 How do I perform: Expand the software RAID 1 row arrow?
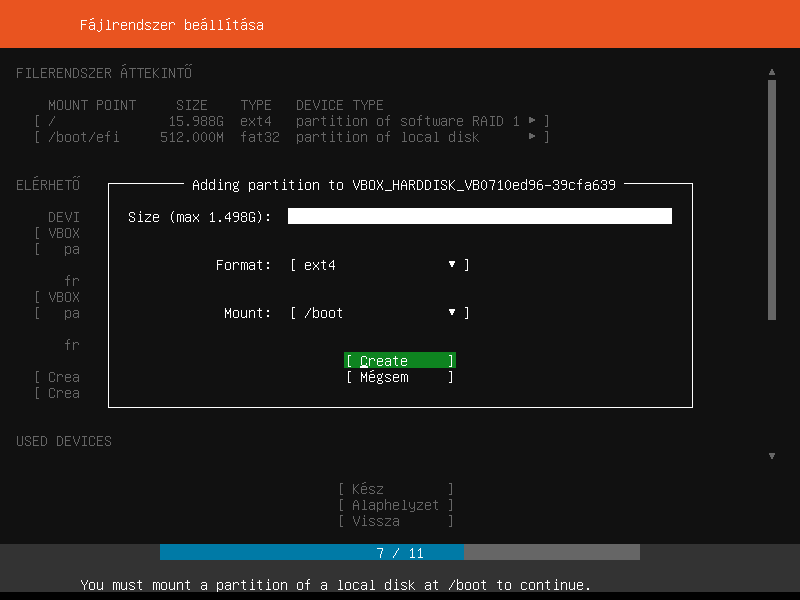[x=532, y=121]
